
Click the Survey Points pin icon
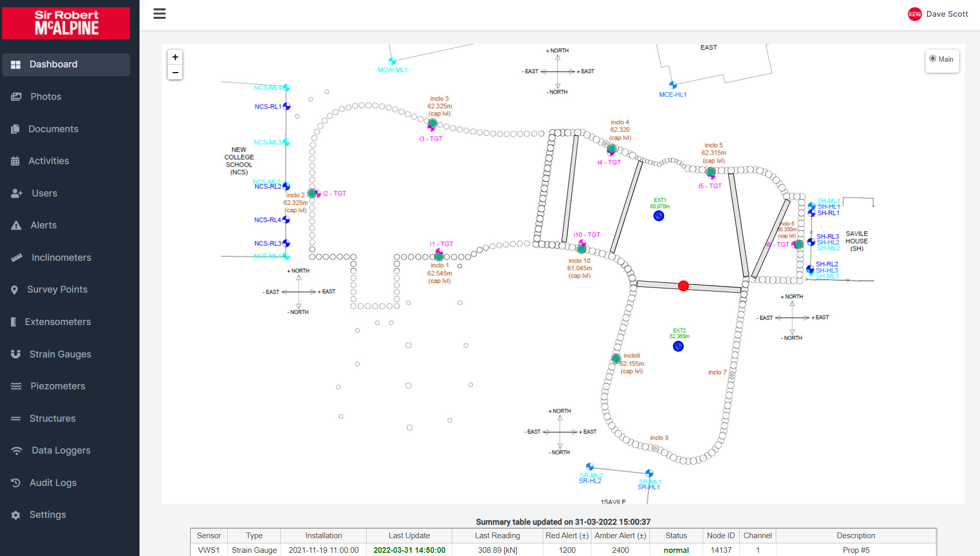15,290
